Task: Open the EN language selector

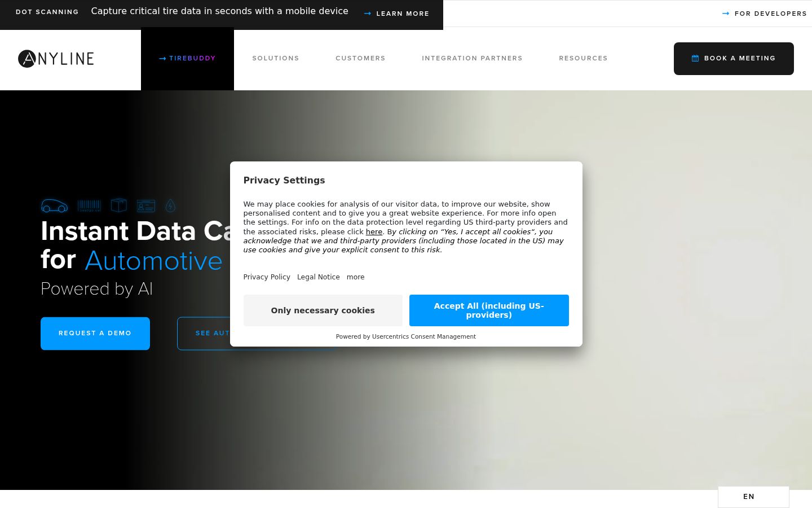Action: (x=753, y=497)
